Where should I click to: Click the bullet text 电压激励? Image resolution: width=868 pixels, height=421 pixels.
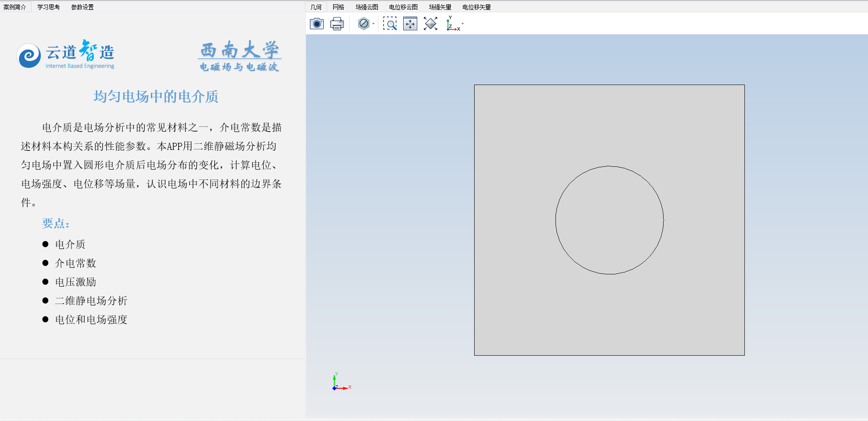click(75, 282)
